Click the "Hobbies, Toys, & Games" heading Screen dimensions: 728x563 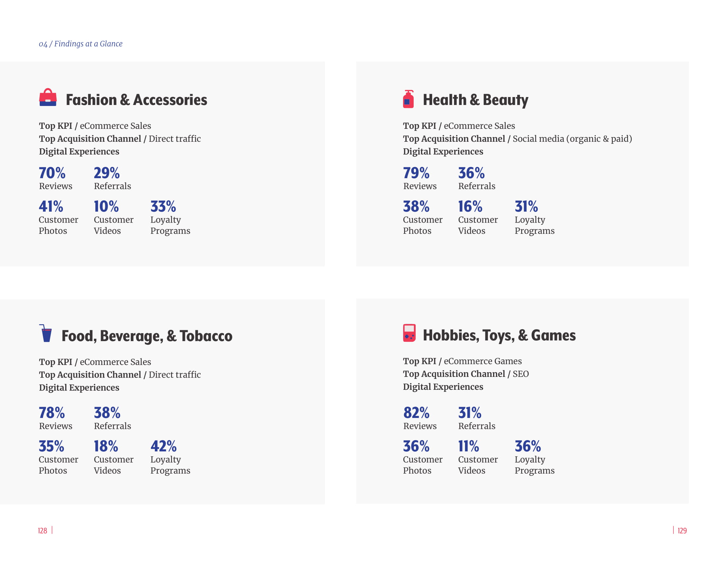pos(499,335)
